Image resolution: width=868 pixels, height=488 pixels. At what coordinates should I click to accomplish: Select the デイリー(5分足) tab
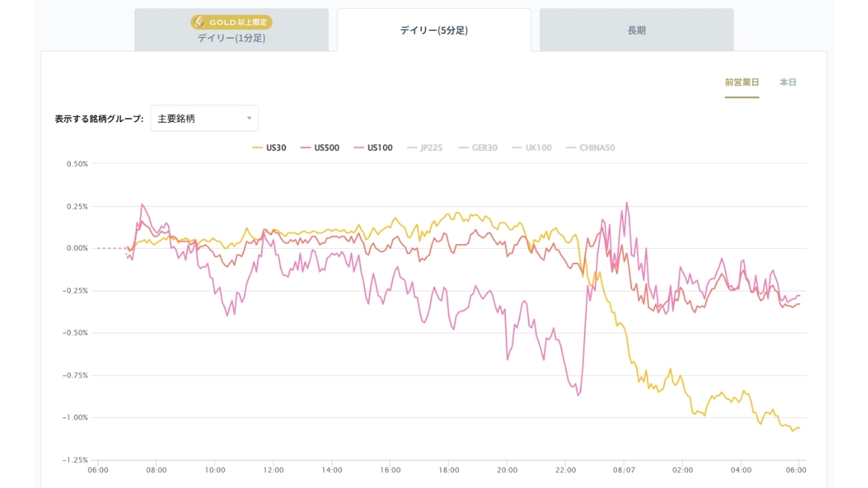click(x=434, y=30)
